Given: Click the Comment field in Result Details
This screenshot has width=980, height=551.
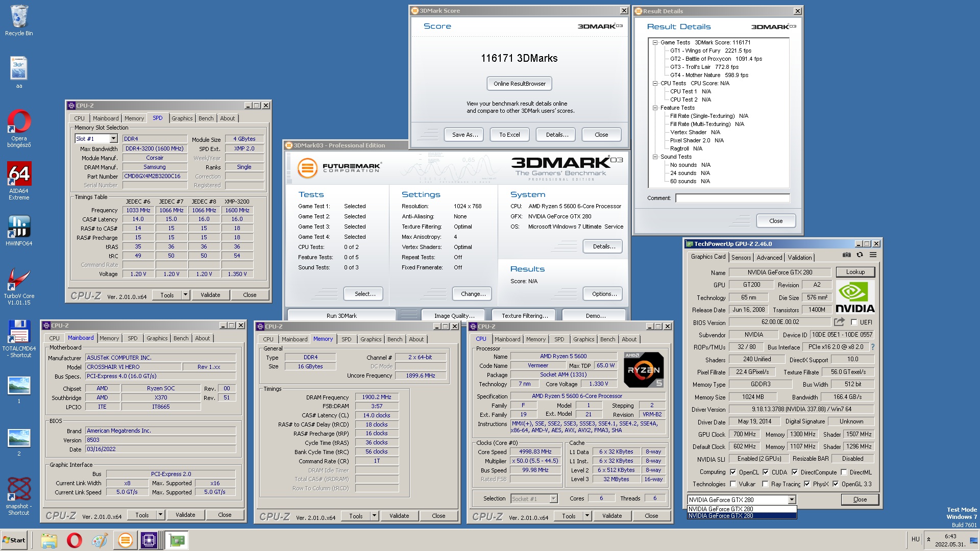Looking at the screenshot, I should [732, 198].
